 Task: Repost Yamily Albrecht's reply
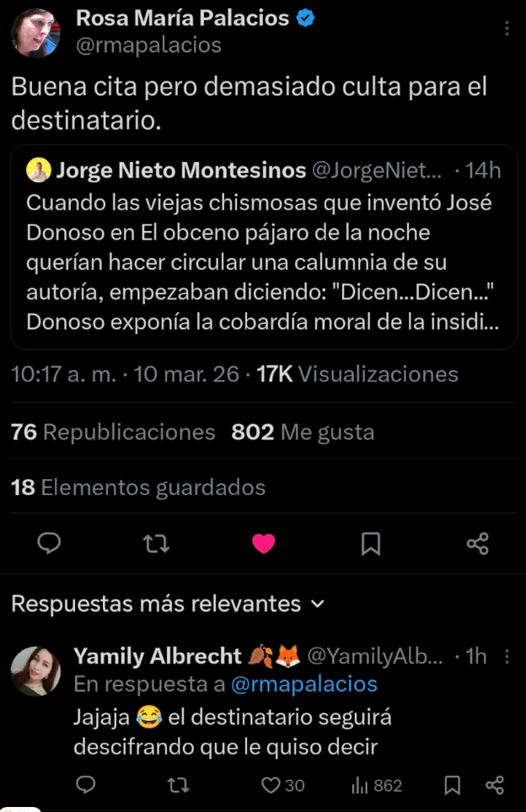(178, 785)
